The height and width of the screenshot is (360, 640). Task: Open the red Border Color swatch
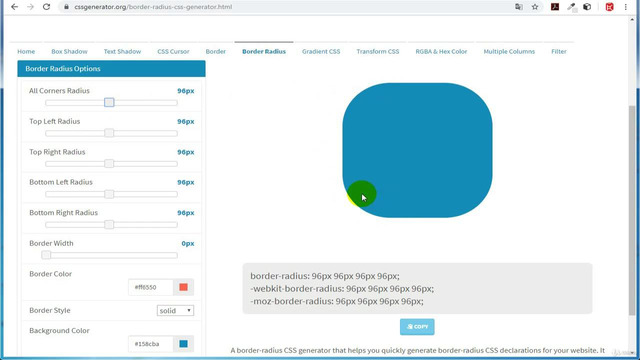coord(183,287)
